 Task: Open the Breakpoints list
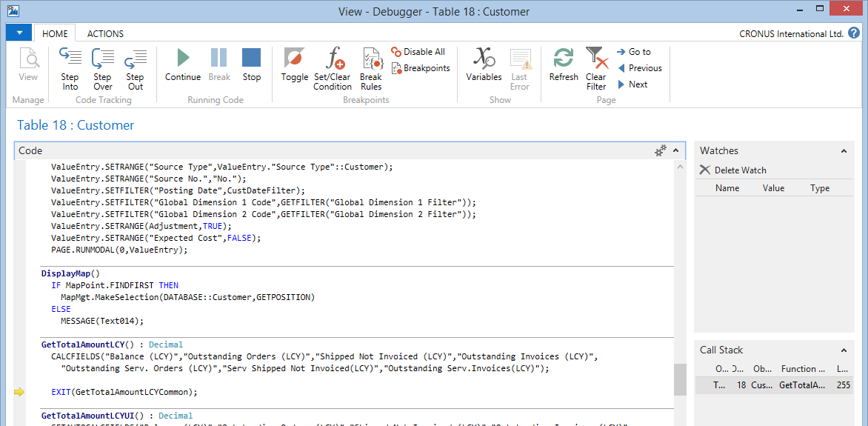click(420, 68)
